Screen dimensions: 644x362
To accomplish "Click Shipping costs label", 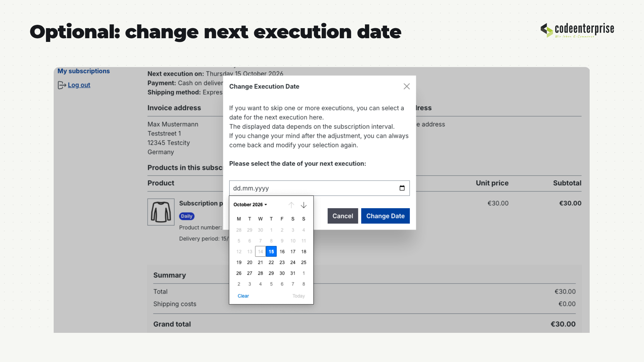I will 175,304.
